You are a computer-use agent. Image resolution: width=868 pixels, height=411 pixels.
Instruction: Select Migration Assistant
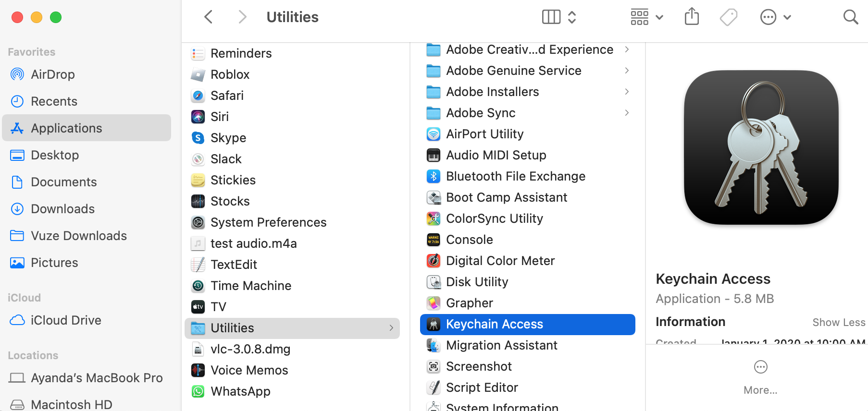tap(528, 345)
